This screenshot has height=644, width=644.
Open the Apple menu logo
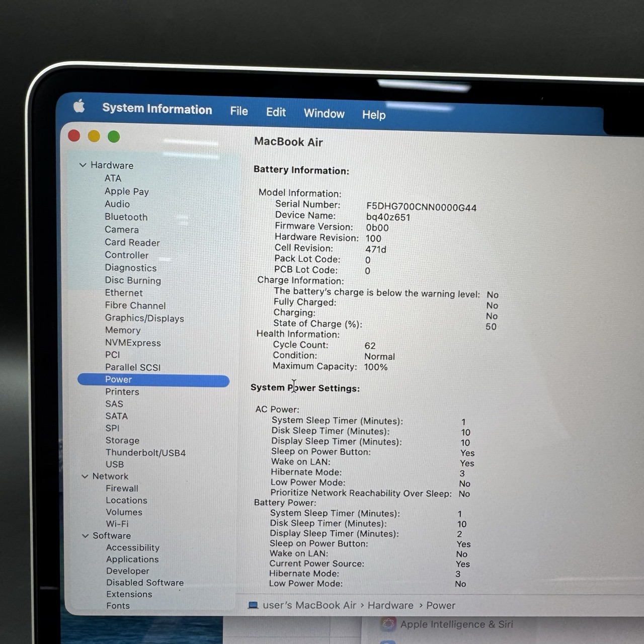[79, 106]
